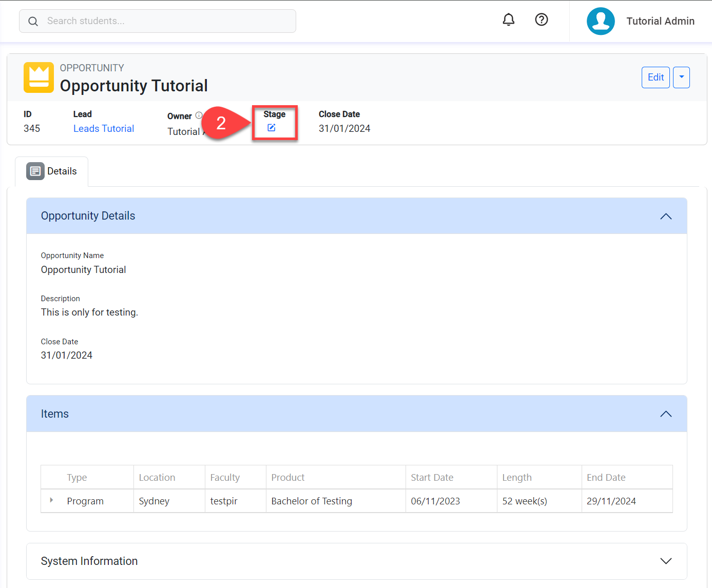712x588 pixels.
Task: Open the Leads Tutorial link
Action: [x=104, y=129]
